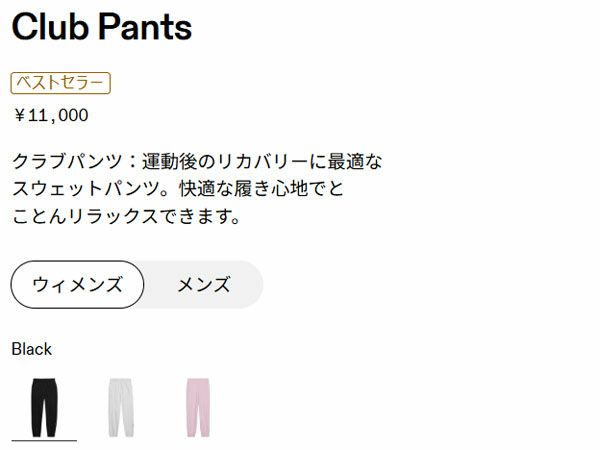Switch to the ウィメンズ option

click(x=77, y=285)
